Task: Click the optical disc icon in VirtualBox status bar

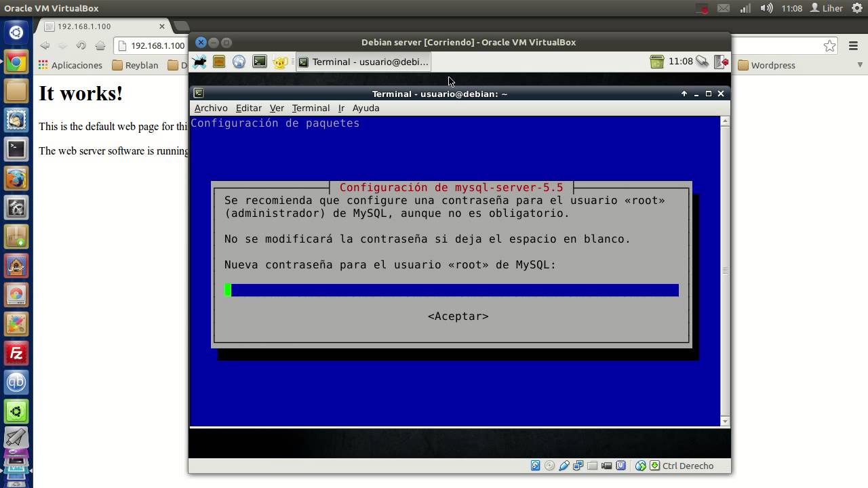Action: 550,466
